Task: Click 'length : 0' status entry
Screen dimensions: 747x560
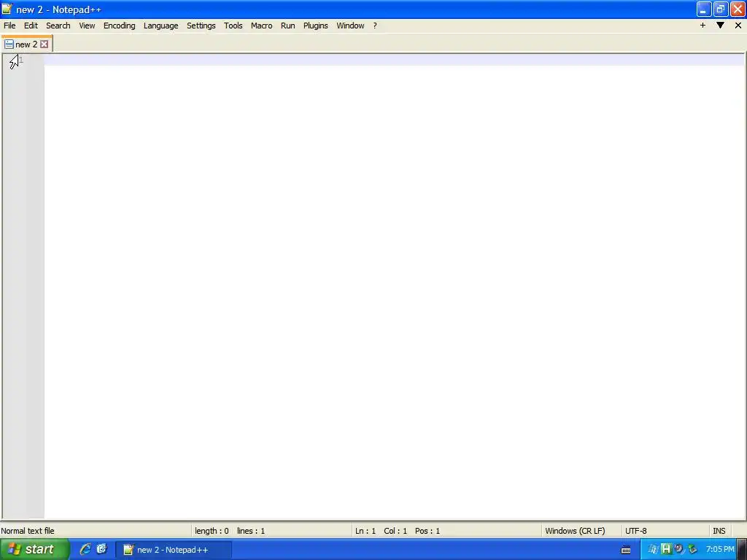Action: tap(212, 531)
